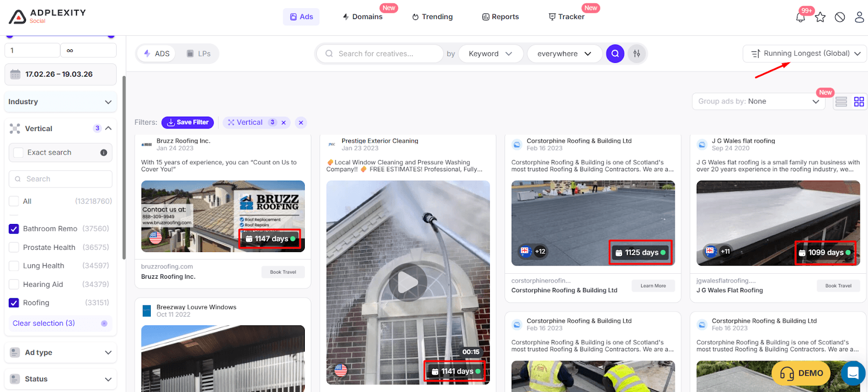Check the All verticals checkbox
Screen dimensions: 868x392
[14, 202]
